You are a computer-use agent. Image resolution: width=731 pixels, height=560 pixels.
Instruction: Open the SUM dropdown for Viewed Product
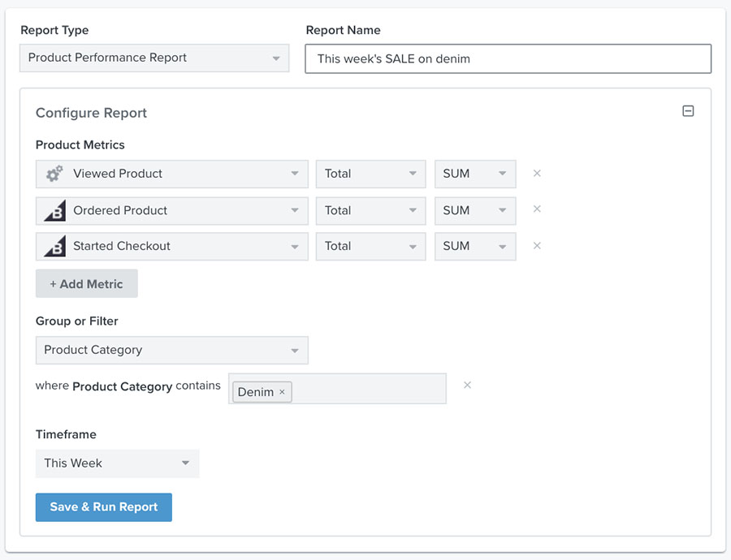475,173
